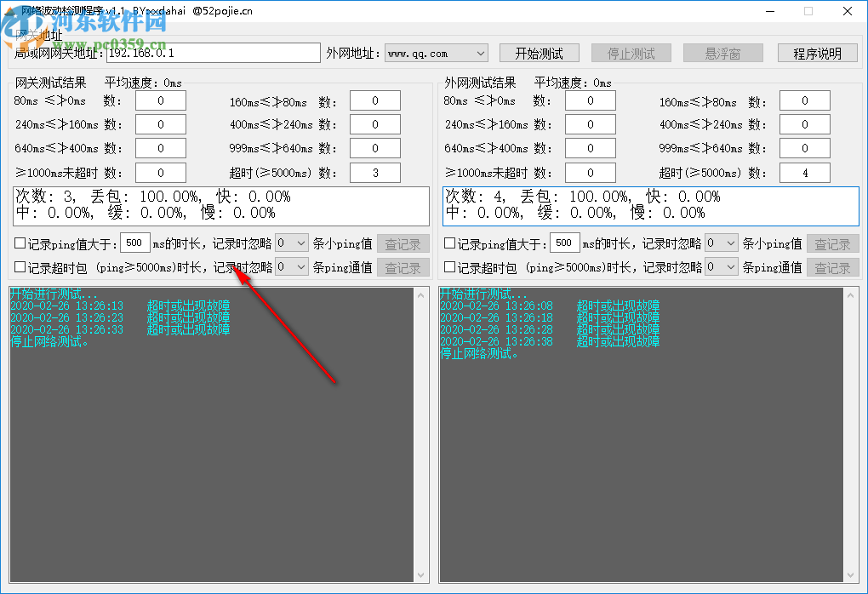Click the gateway panel 500 ms threshold field
868x594 pixels.
point(134,243)
